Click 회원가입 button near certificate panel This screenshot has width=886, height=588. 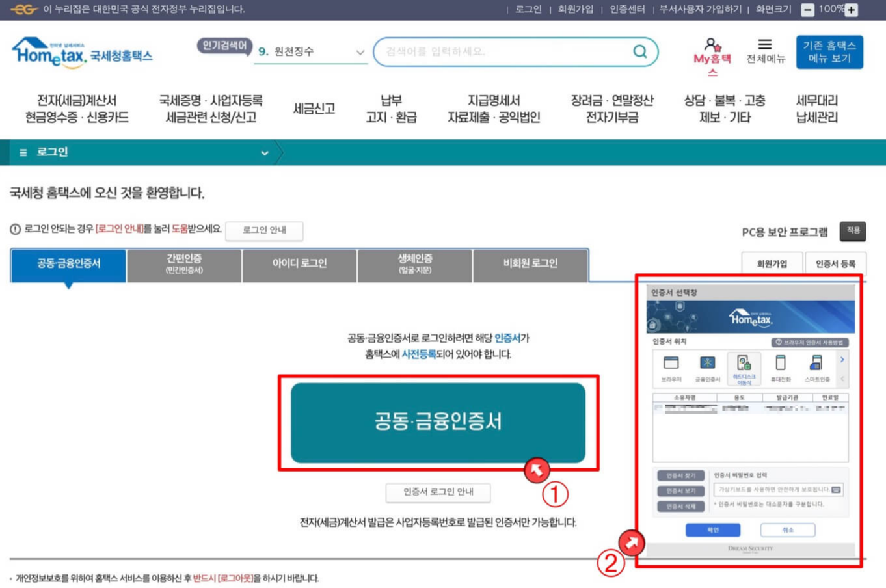click(772, 264)
